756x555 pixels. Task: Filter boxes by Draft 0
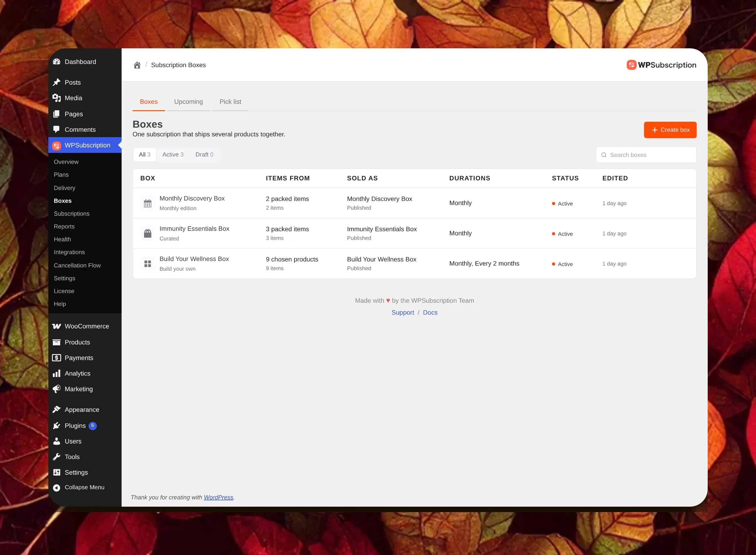click(x=204, y=155)
